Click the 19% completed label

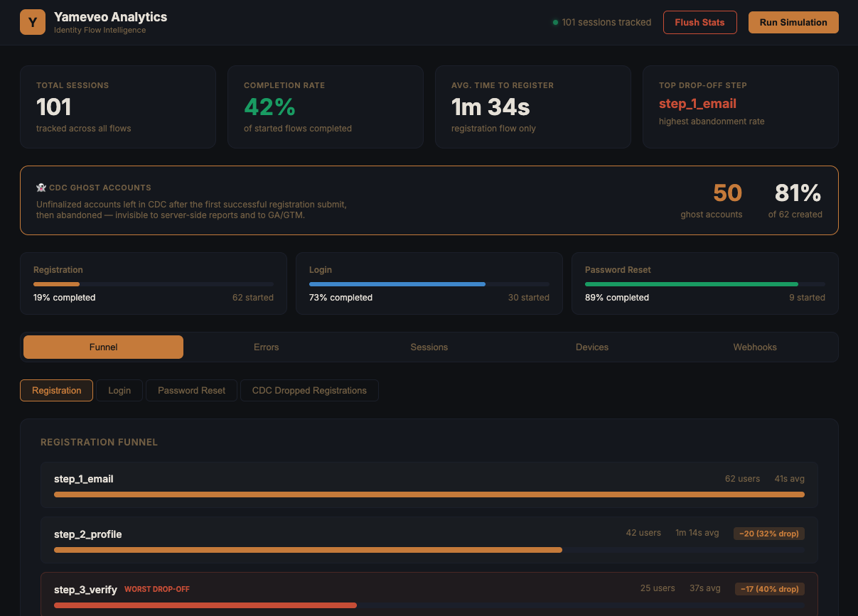pyautogui.click(x=64, y=298)
